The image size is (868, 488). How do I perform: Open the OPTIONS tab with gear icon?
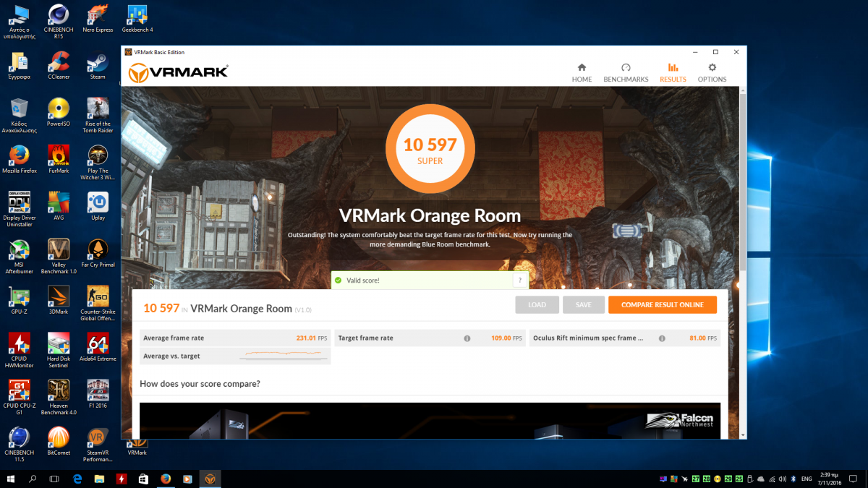click(712, 72)
